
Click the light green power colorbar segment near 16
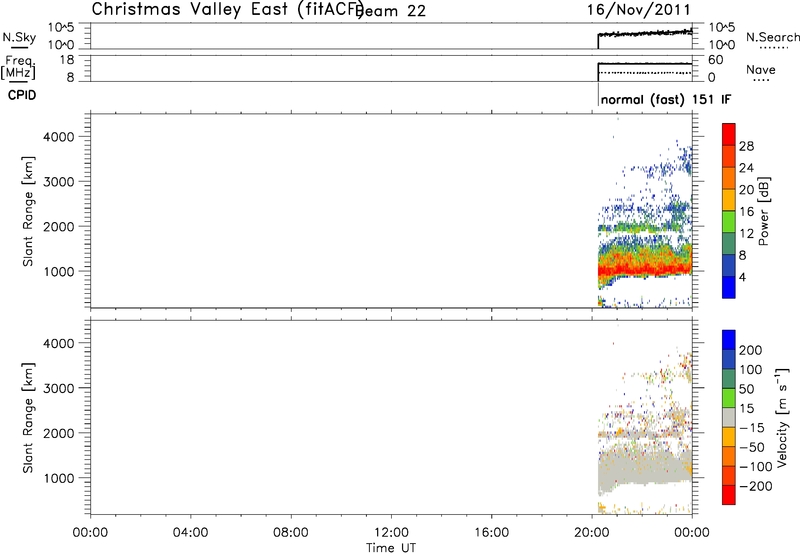click(729, 222)
